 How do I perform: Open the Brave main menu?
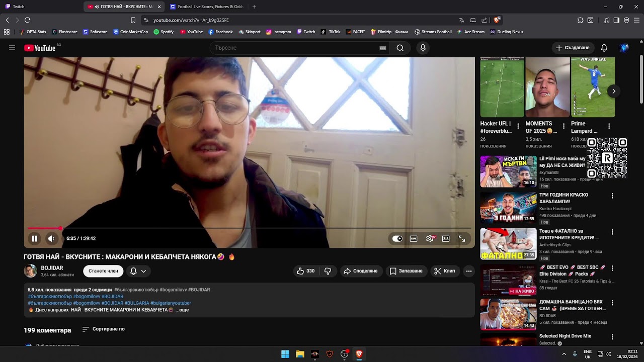[636, 20]
